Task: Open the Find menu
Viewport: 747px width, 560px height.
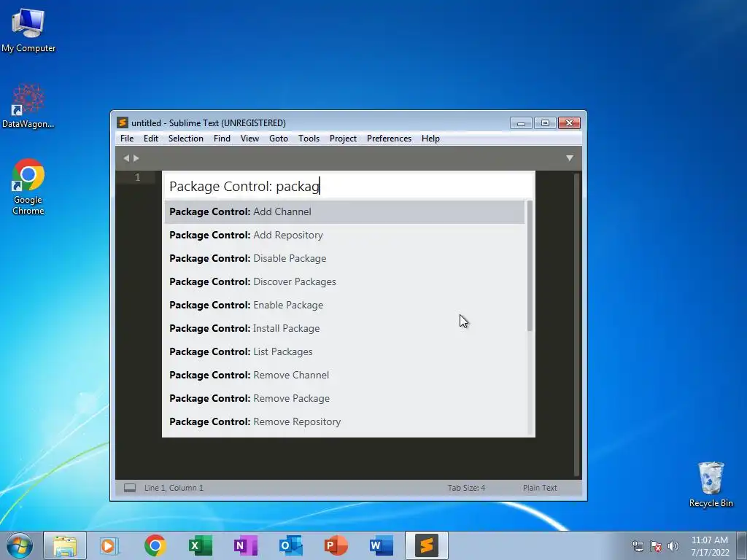Action: pyautogui.click(x=222, y=139)
